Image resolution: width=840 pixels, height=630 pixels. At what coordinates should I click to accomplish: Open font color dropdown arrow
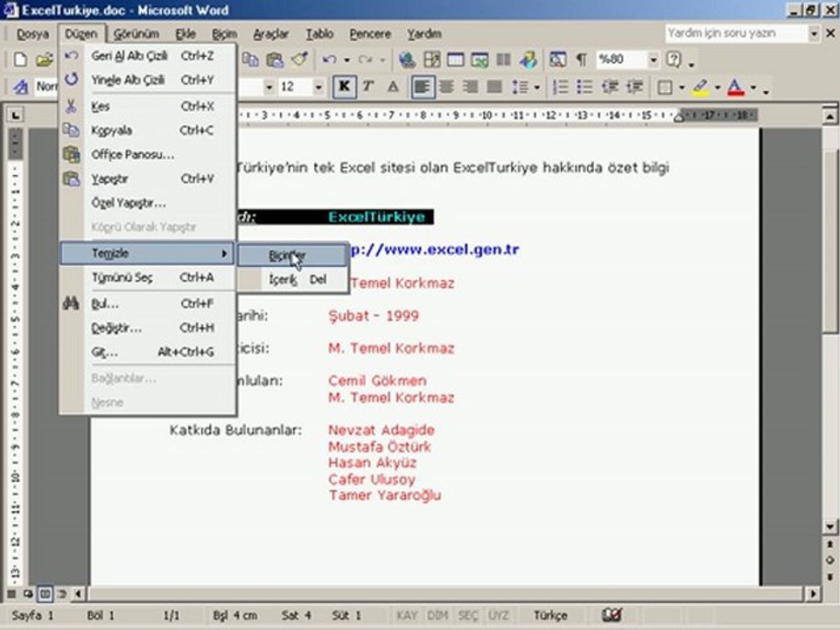tap(752, 87)
